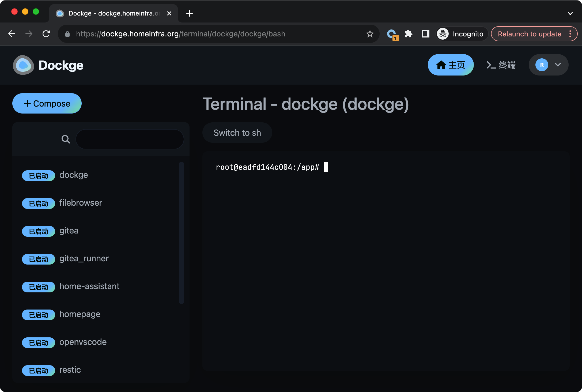The height and width of the screenshot is (392, 582).
Task: Click the browser reader mode icon
Action: 425,34
